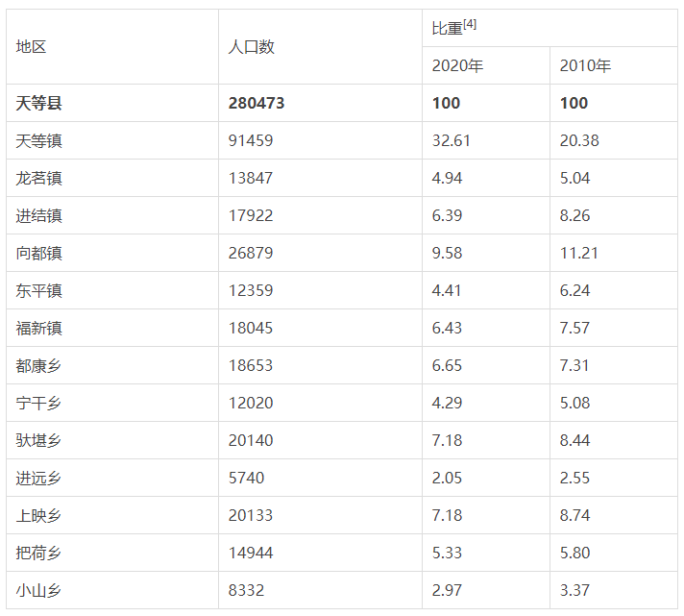The height and width of the screenshot is (616, 684).
Task: Click total population value 280473
Action: tap(256, 104)
